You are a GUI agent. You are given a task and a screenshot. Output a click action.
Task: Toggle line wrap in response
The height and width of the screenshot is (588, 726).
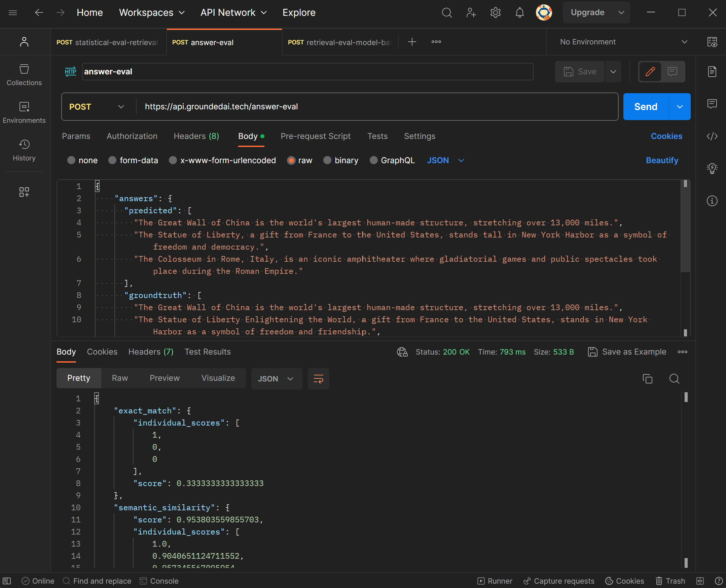point(319,378)
